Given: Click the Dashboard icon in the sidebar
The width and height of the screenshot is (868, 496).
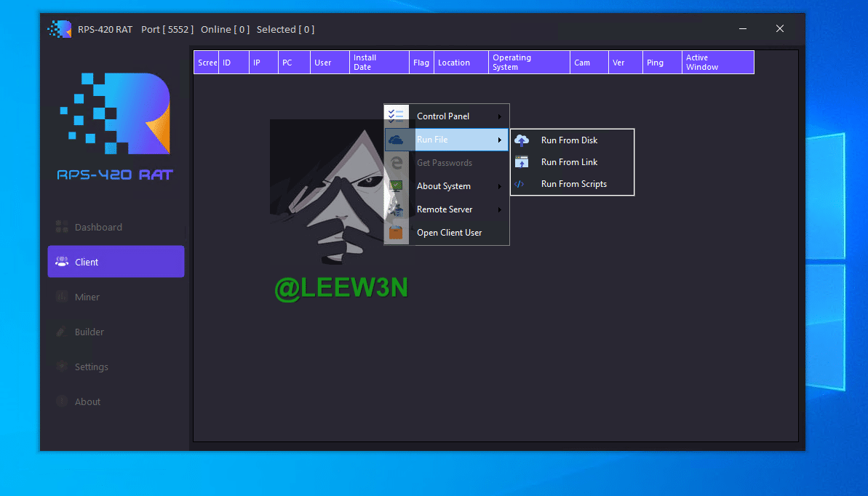Looking at the screenshot, I should click(x=62, y=227).
